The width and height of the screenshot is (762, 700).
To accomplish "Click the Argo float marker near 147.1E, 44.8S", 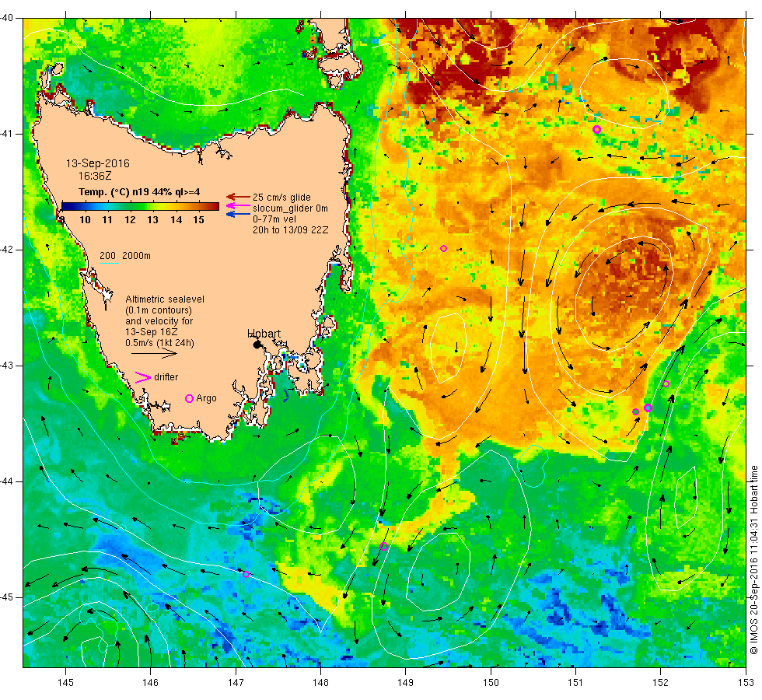I will (246, 574).
